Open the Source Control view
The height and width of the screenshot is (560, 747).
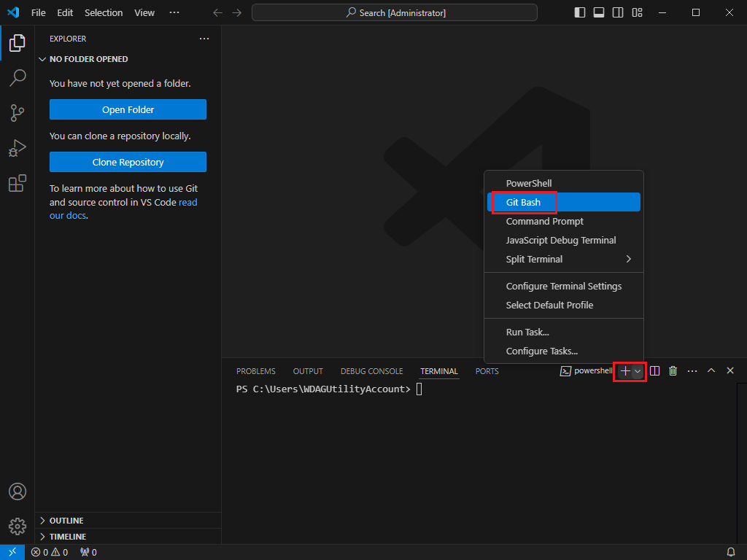click(x=18, y=113)
